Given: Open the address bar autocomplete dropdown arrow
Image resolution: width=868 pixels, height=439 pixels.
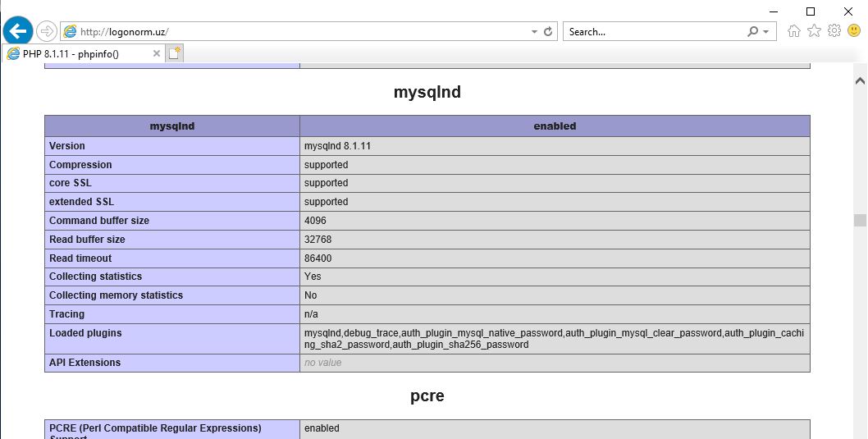Looking at the screenshot, I should click(x=534, y=32).
